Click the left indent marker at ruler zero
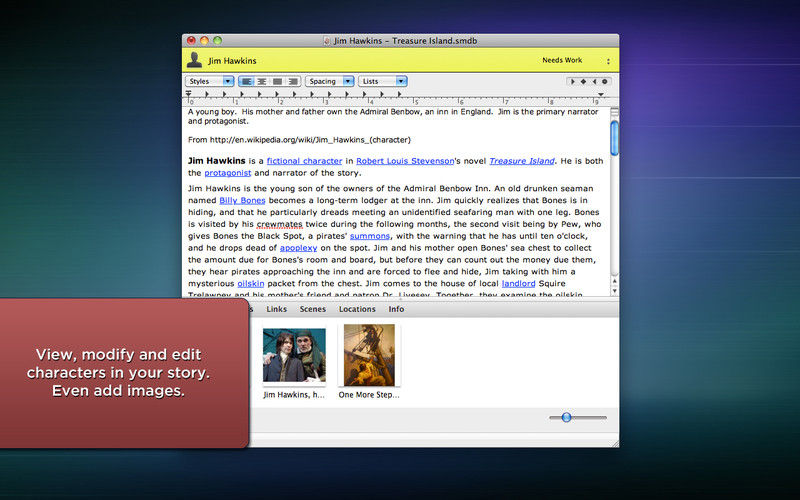This screenshot has width=800, height=500. [x=188, y=93]
